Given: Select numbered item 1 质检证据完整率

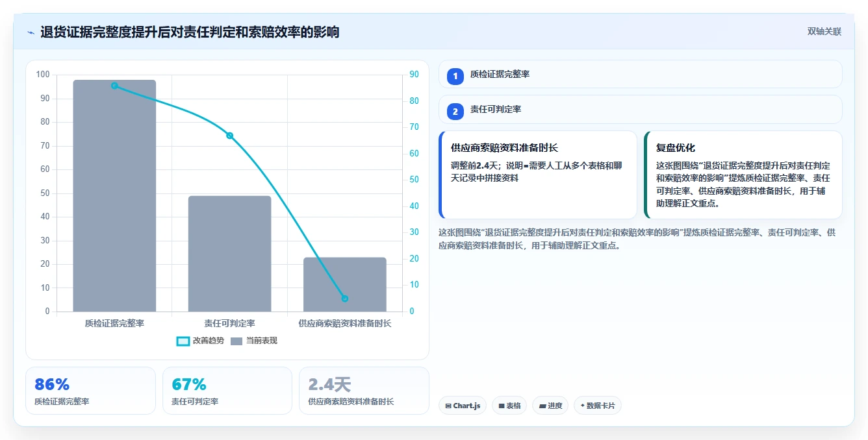Looking at the screenshot, I should [x=640, y=75].
